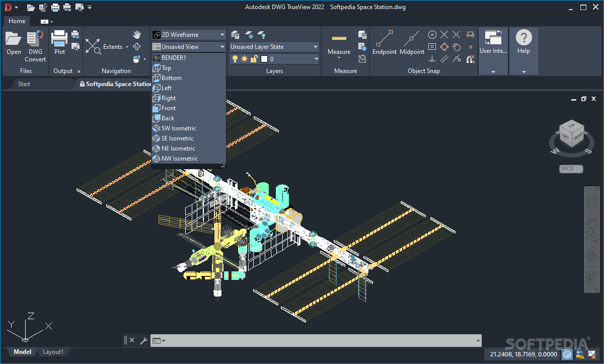Toggle Midpoint object snap

pos(412,42)
